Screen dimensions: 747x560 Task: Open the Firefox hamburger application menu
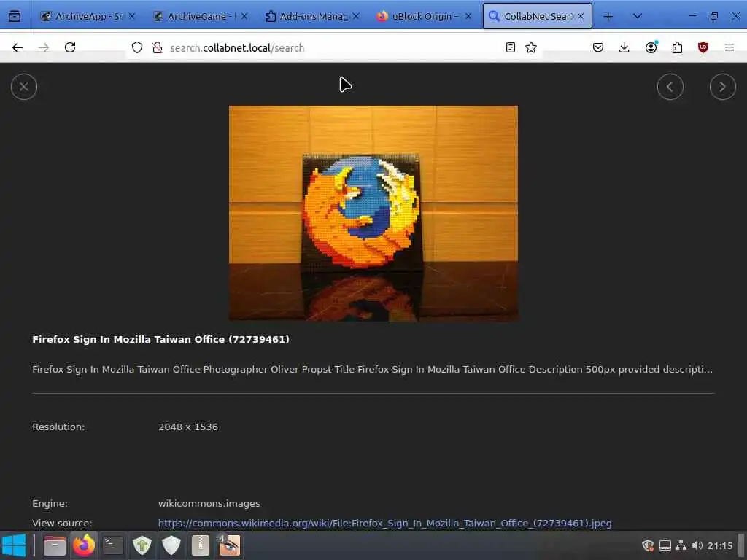coord(729,47)
